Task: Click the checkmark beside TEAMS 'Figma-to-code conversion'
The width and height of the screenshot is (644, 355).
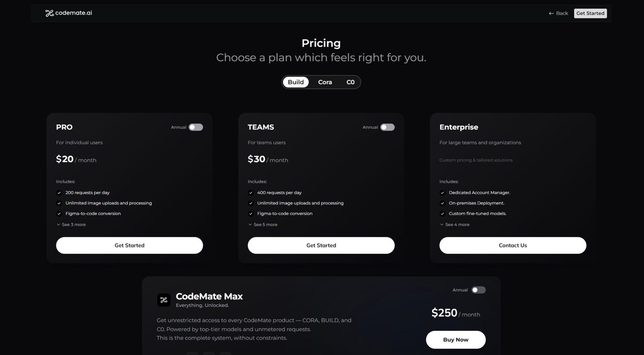Action: 251,214
